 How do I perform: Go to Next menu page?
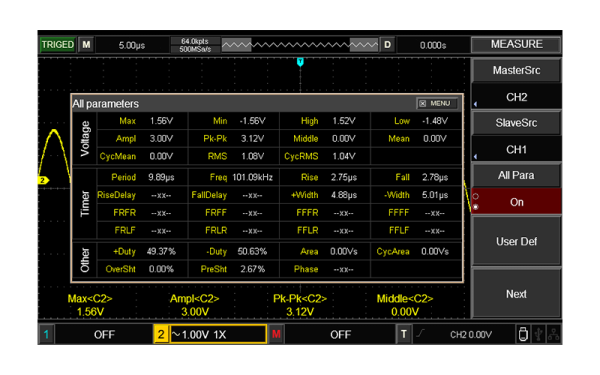coord(517,294)
